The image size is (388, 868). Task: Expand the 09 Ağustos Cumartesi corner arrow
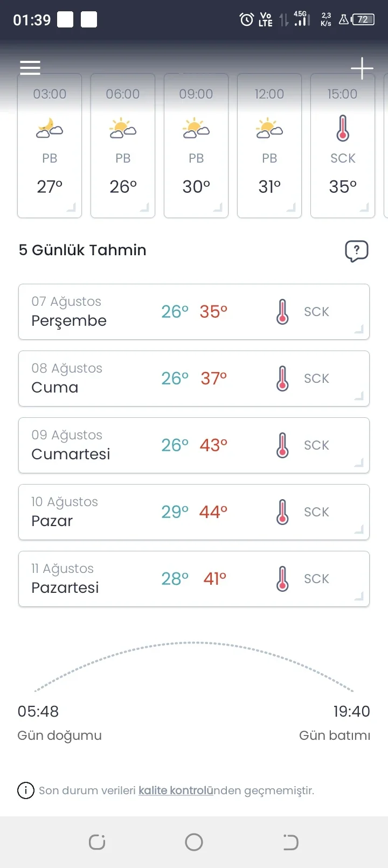[x=359, y=463]
